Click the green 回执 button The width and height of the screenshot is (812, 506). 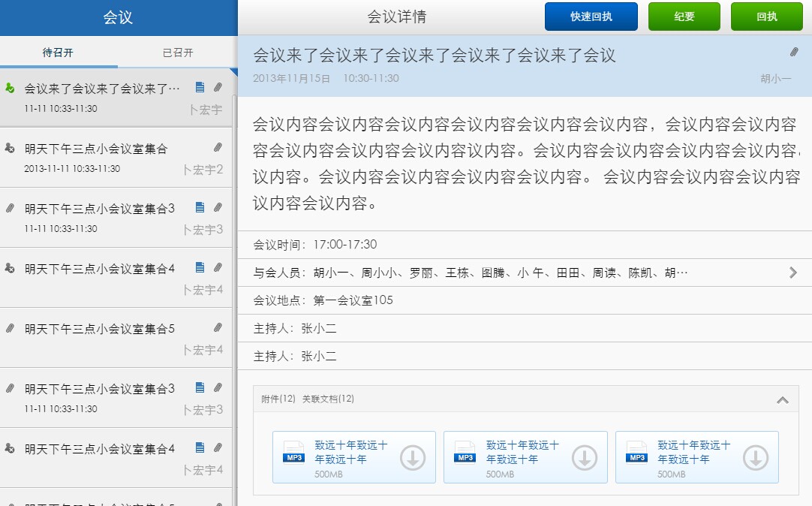766,17
